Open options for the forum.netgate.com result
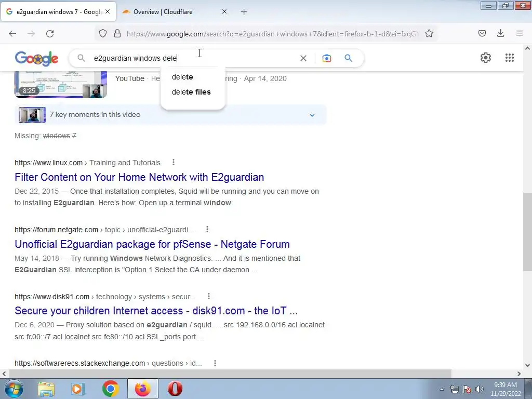The height and width of the screenshot is (399, 532). pyautogui.click(x=207, y=230)
